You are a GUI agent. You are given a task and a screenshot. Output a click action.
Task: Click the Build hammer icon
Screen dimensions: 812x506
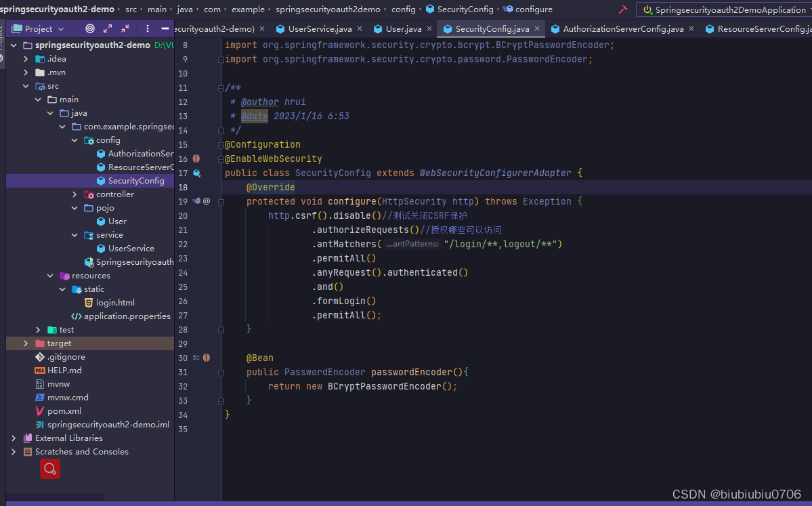pyautogui.click(x=622, y=9)
